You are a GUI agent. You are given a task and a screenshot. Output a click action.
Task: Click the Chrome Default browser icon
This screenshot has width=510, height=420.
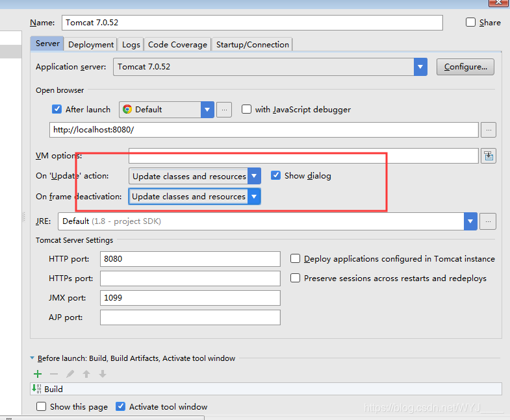click(127, 109)
